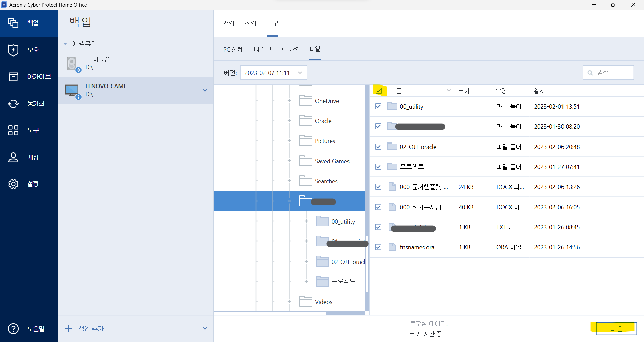Select the 파티션 recovery tab
The image size is (644, 342).
coord(290,49)
